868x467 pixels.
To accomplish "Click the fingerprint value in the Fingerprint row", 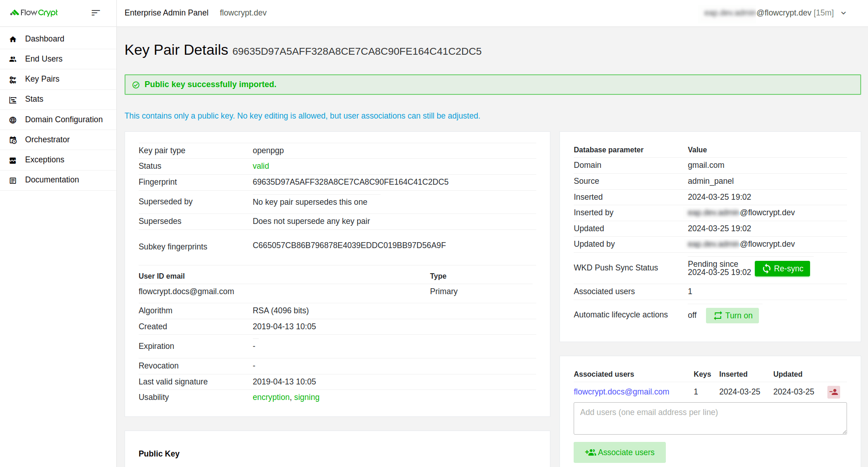I will tap(350, 182).
